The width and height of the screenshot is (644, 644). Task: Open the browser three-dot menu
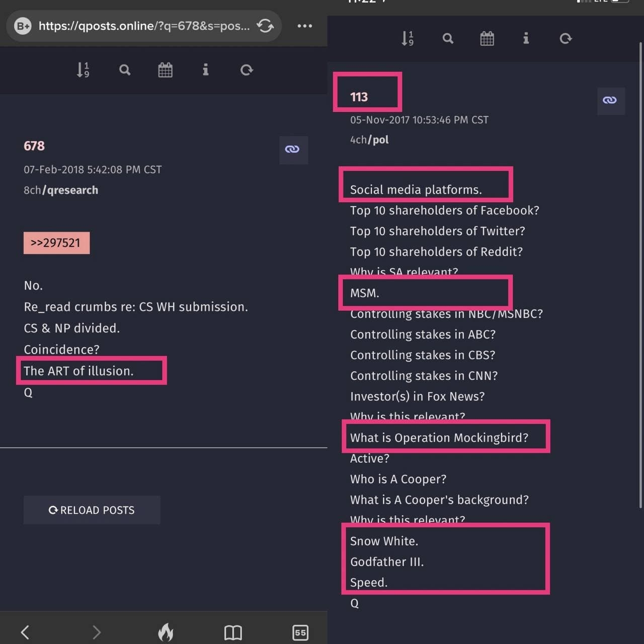(x=304, y=26)
